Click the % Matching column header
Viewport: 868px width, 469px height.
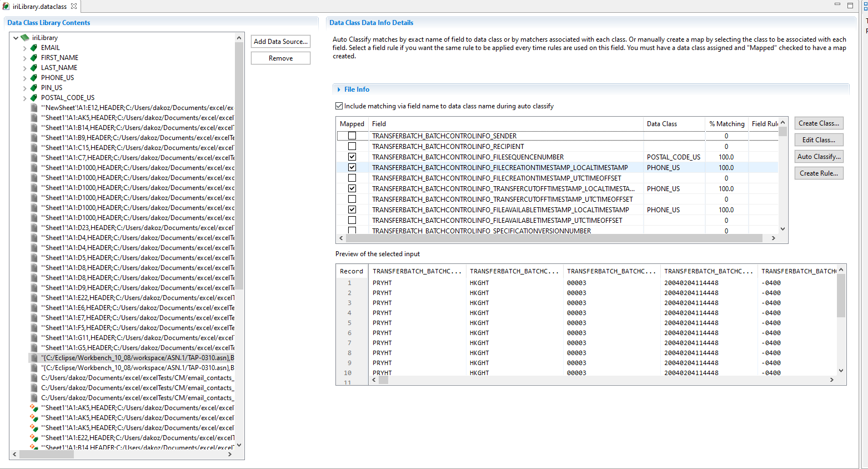point(726,124)
